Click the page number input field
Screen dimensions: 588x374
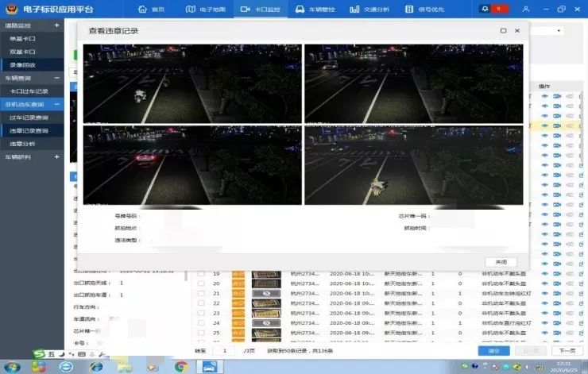pos(224,351)
